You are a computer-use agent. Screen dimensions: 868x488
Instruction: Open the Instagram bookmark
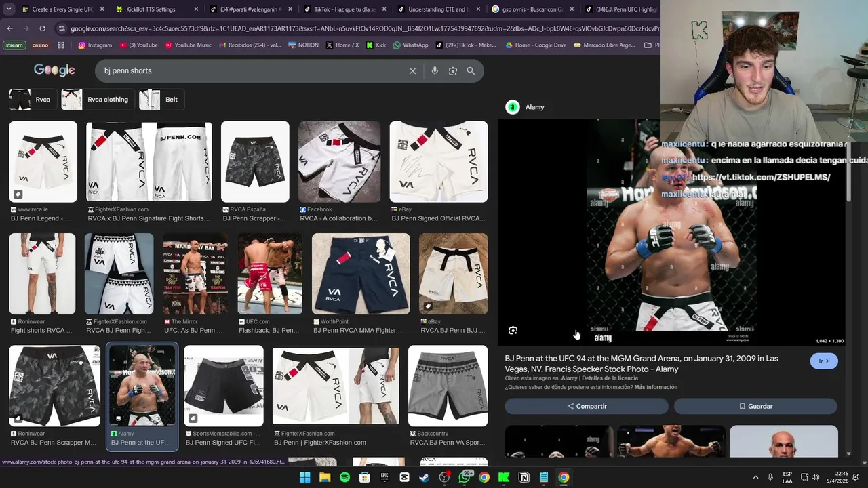click(x=95, y=45)
